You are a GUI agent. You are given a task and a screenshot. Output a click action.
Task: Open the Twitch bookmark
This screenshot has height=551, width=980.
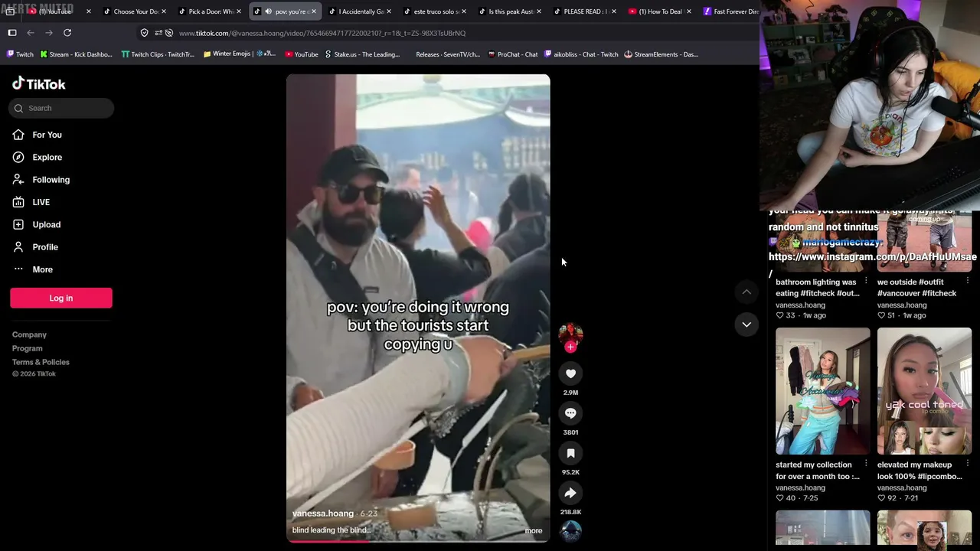(x=20, y=54)
